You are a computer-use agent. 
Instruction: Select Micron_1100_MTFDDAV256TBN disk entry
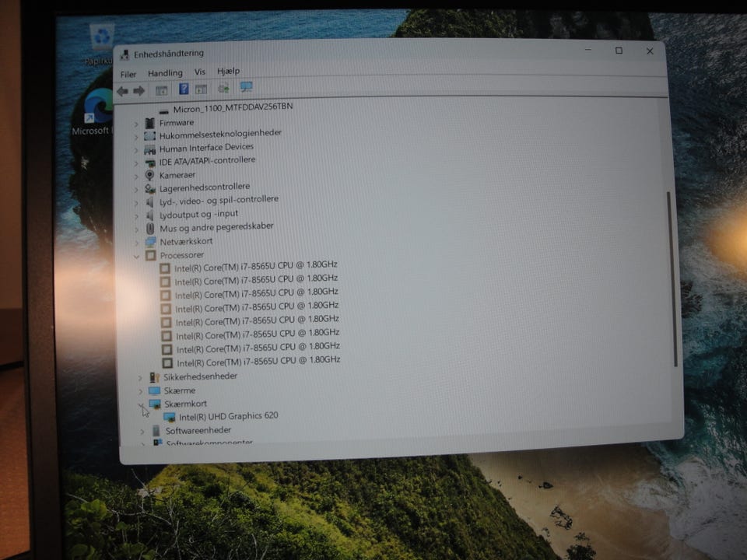pyautogui.click(x=233, y=107)
